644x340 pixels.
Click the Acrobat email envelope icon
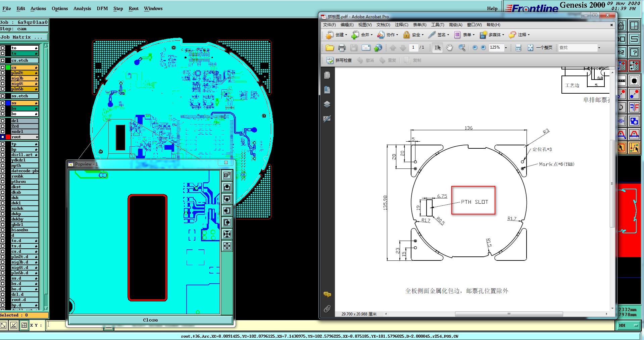[x=366, y=48]
